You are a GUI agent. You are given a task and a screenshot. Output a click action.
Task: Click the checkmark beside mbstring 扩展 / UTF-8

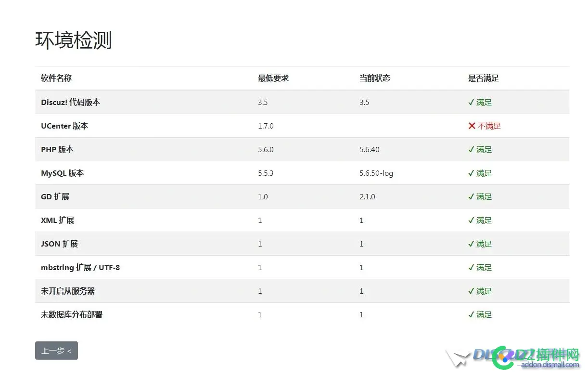click(x=472, y=267)
